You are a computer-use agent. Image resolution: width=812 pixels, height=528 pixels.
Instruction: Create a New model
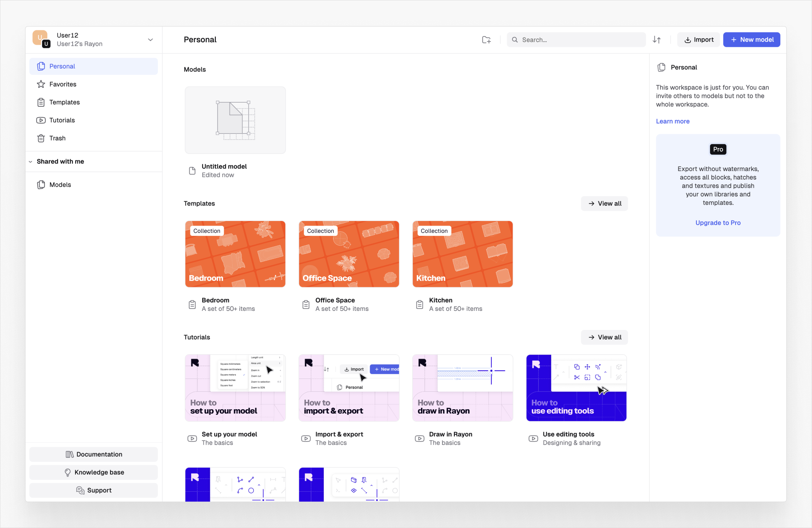coord(751,40)
